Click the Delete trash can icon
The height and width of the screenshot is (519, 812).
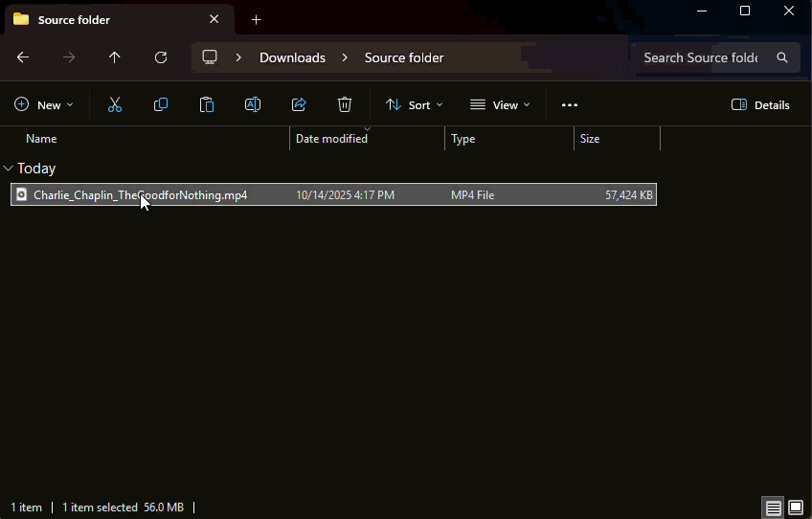tap(345, 105)
